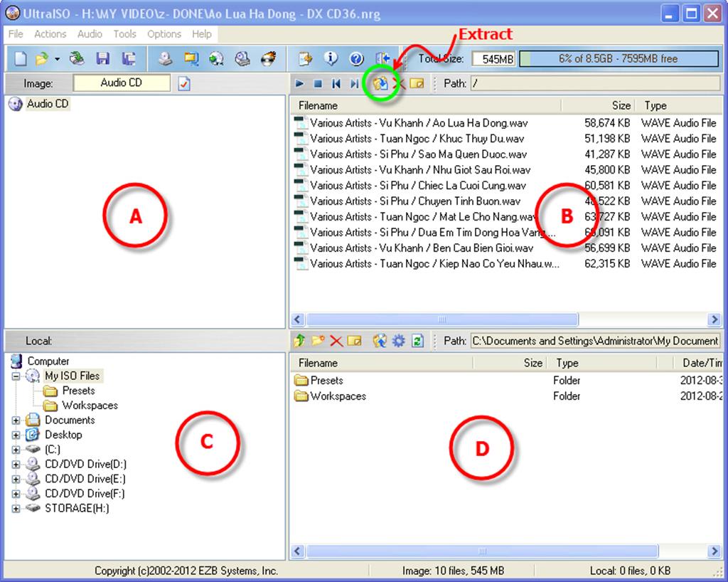Expand the Documents tree node

click(16, 420)
